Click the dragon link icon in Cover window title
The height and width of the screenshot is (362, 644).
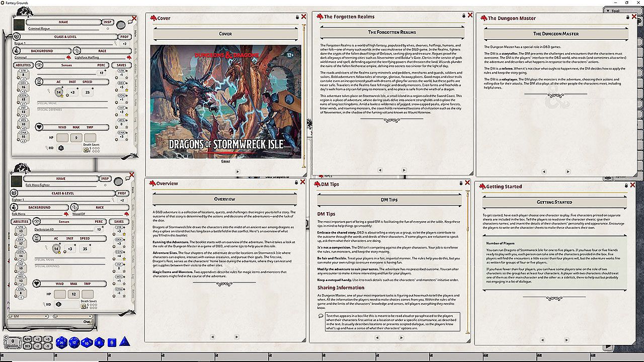tap(152, 18)
